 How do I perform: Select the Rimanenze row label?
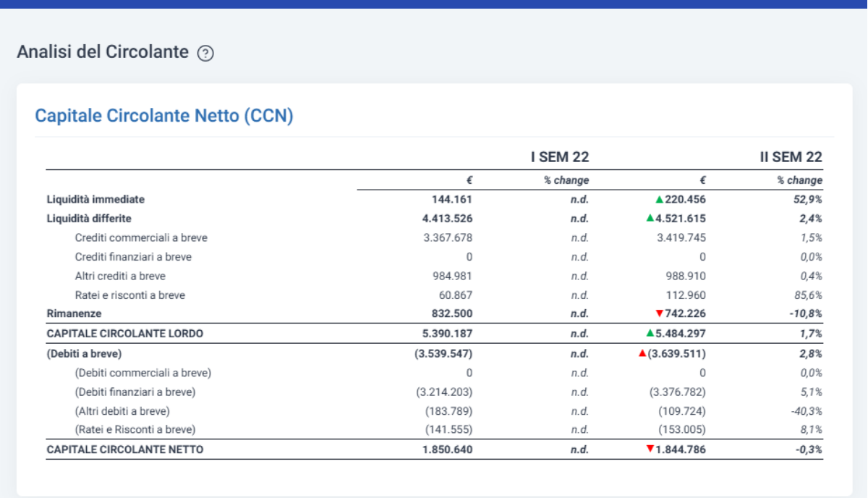(74, 314)
